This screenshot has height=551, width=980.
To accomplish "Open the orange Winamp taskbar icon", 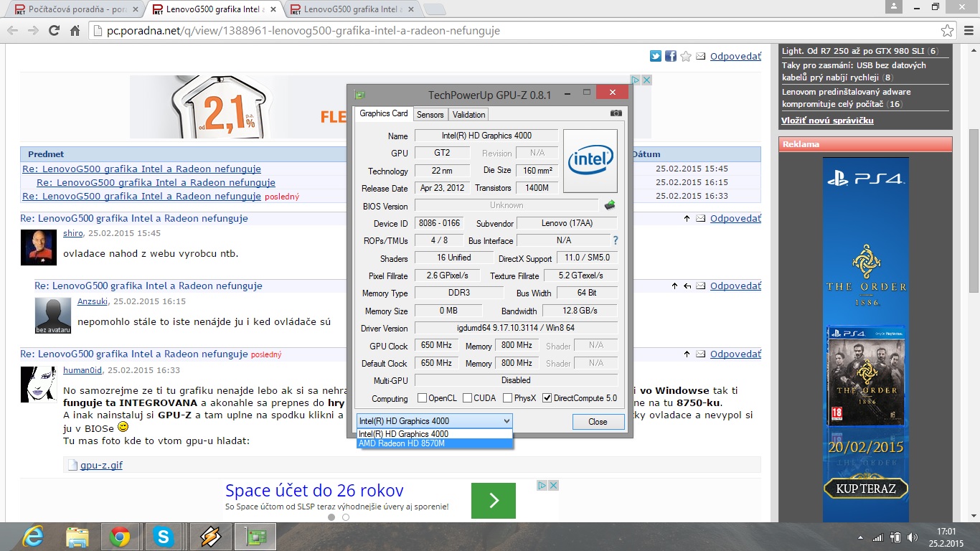I will click(x=211, y=536).
